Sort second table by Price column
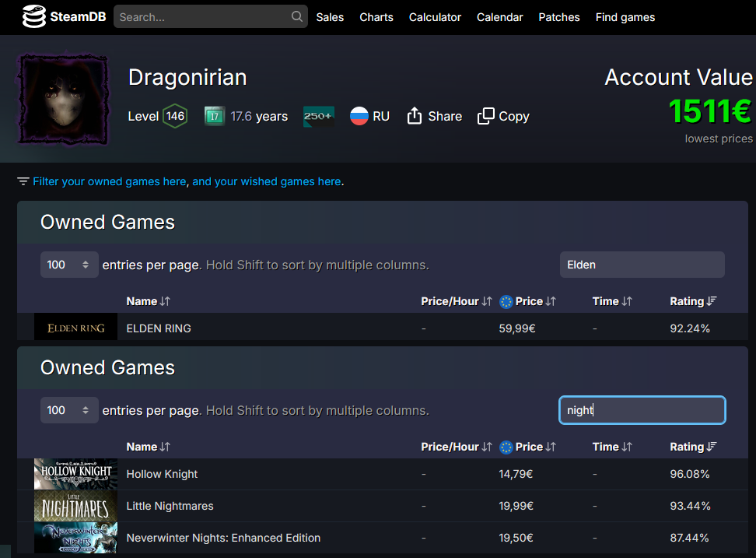 click(528, 447)
